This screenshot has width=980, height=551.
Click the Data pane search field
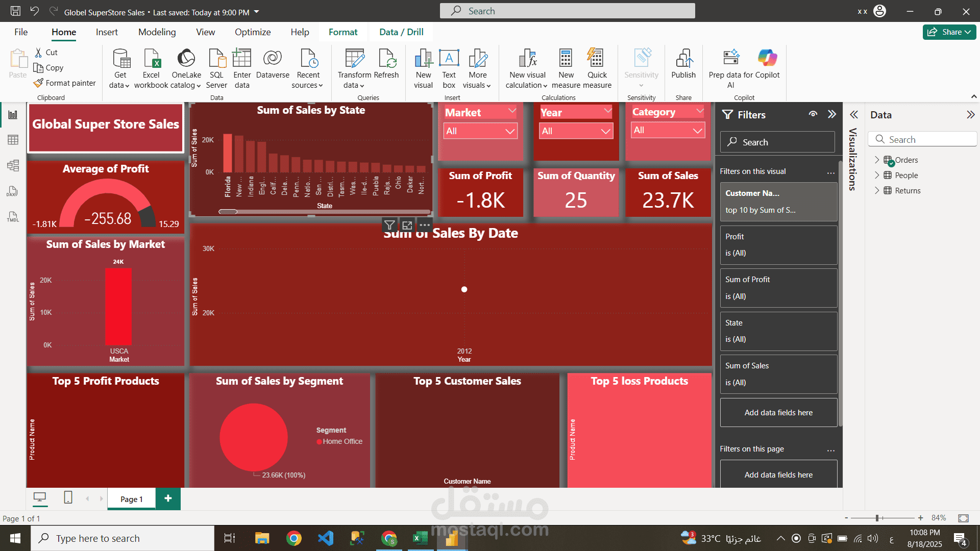[922, 139]
